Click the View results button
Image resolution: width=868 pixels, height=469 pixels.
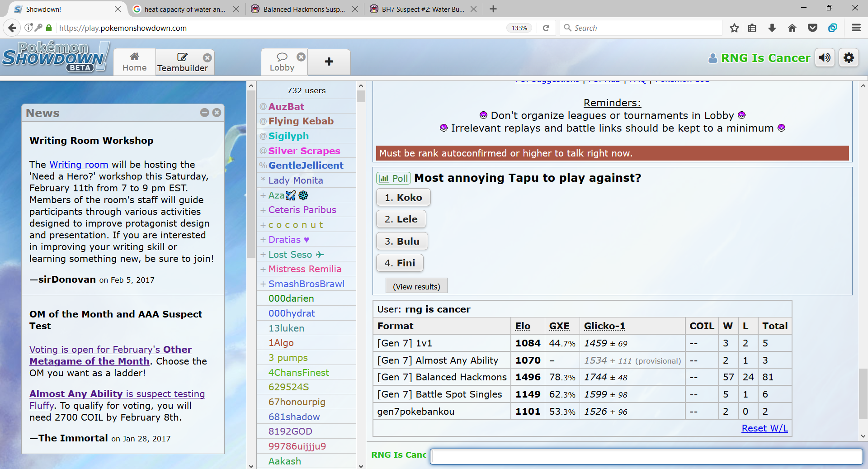(x=416, y=286)
